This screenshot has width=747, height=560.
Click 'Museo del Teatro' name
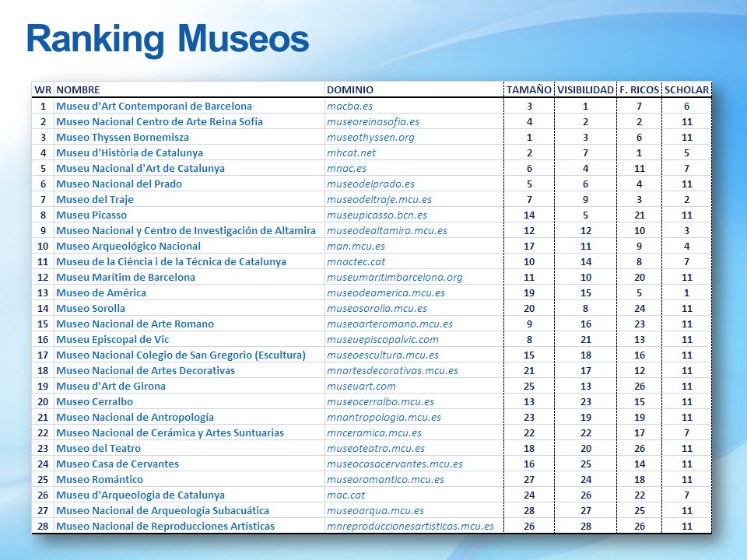tap(99, 449)
